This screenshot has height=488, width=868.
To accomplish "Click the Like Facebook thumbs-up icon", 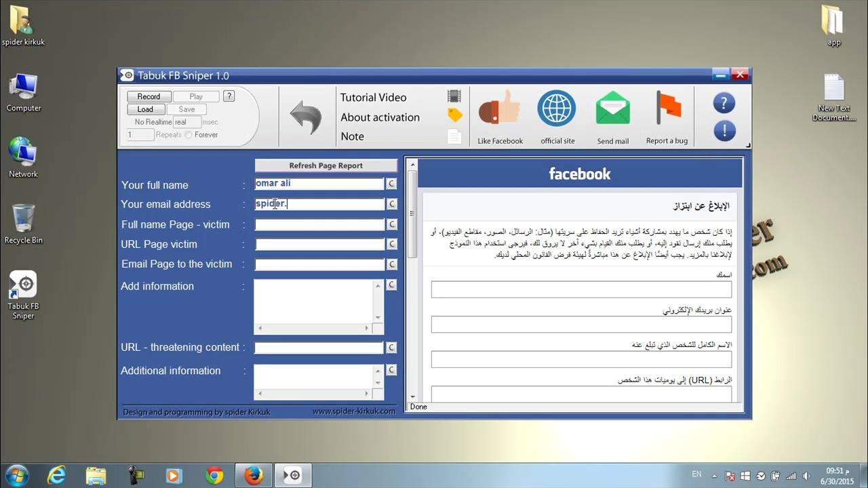I will pos(499,108).
